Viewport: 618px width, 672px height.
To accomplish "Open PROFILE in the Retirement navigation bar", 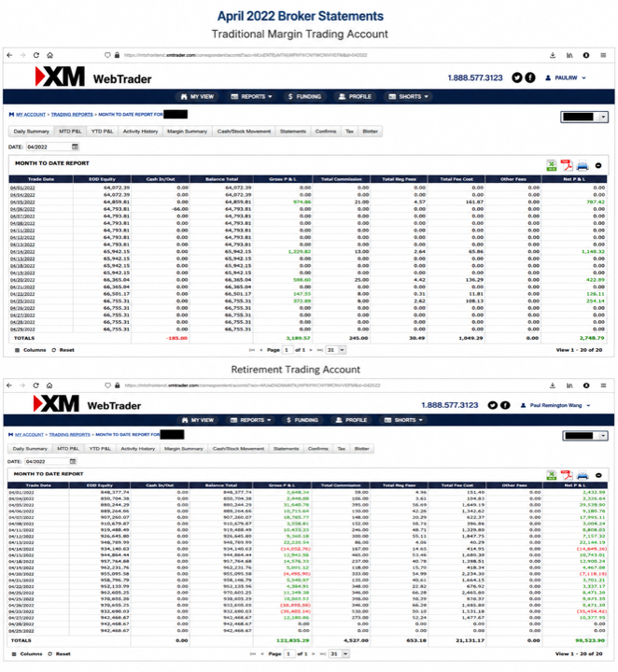I will pyautogui.click(x=353, y=420).
